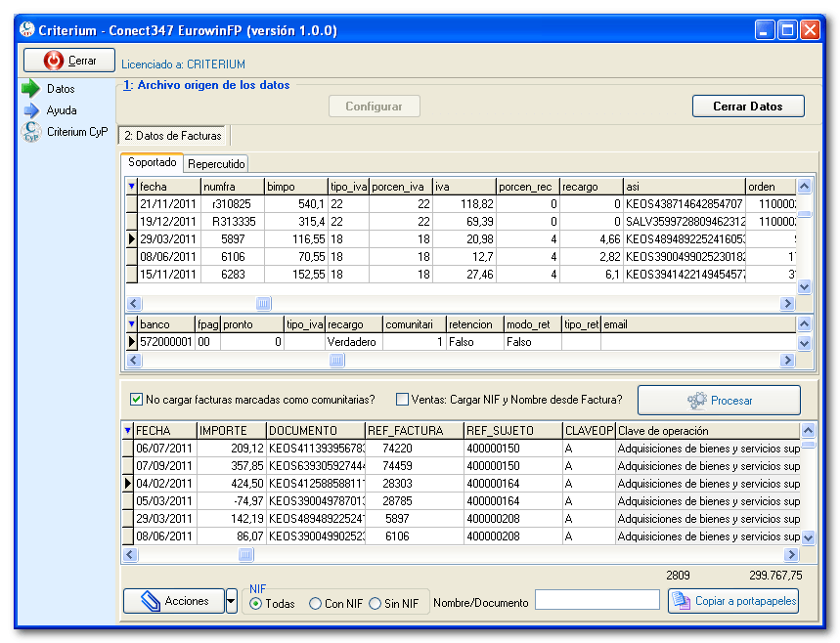Click the Procesar button
This screenshot has height=643, width=840.
point(719,400)
